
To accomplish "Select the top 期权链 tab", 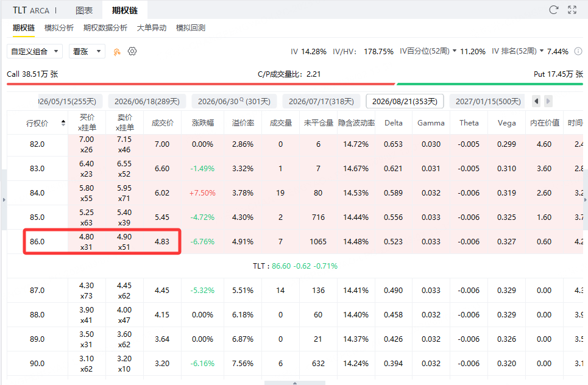I will point(124,10).
